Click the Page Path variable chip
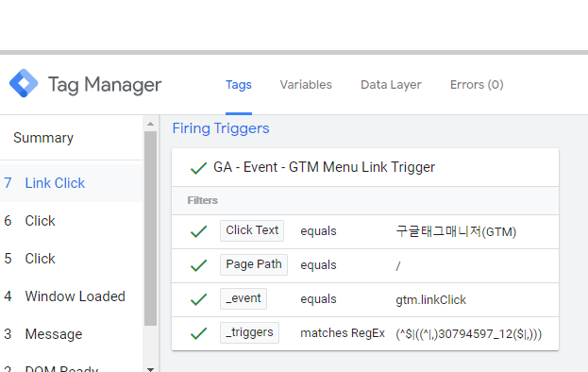This screenshot has height=372, width=588. coord(254,264)
